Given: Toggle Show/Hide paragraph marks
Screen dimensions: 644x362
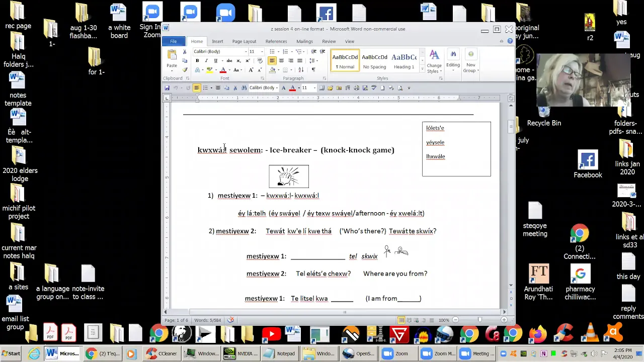Looking at the screenshot, I should pyautogui.click(x=313, y=70).
